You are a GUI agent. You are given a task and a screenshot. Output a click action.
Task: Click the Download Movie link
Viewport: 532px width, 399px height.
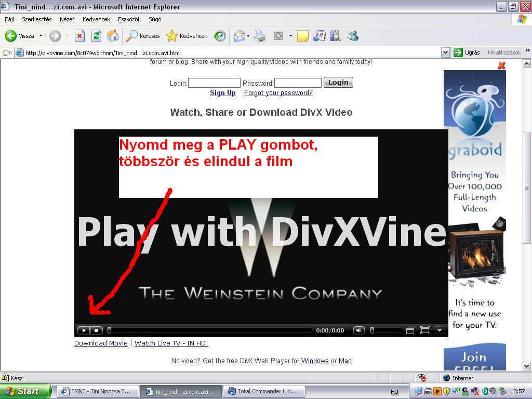(101, 343)
